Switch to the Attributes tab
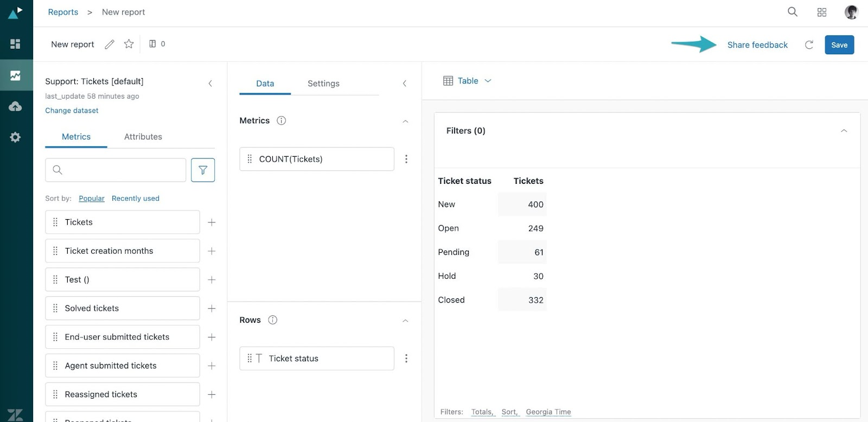 143,137
